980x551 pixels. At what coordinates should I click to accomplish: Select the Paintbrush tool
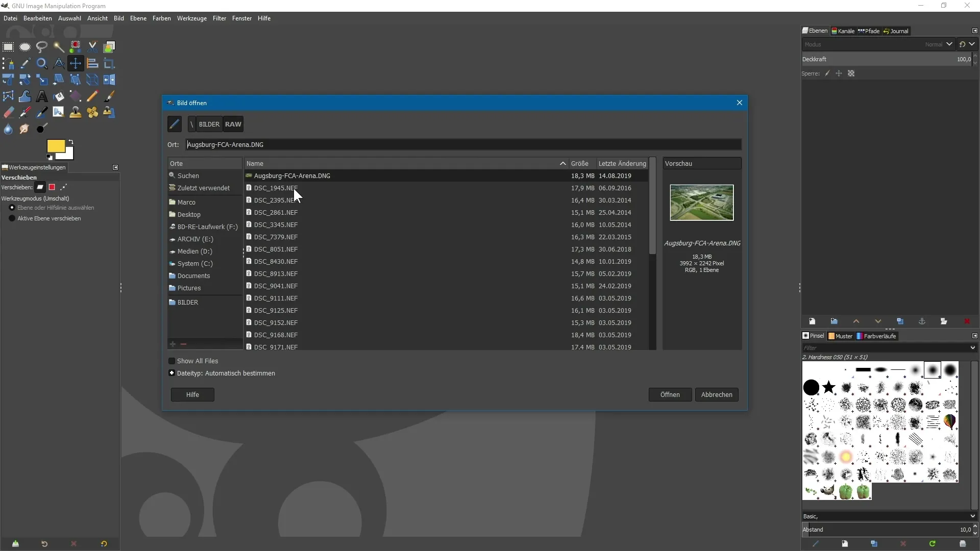coord(109,96)
